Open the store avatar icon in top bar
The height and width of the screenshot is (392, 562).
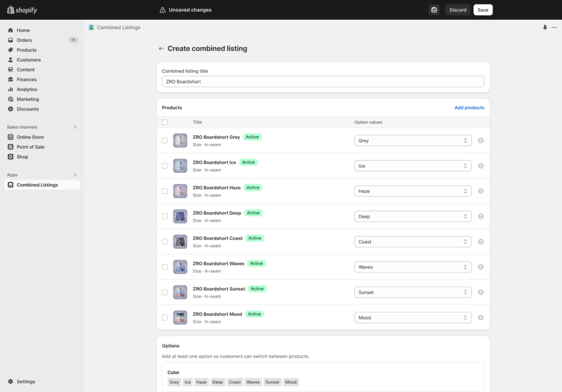click(x=434, y=10)
